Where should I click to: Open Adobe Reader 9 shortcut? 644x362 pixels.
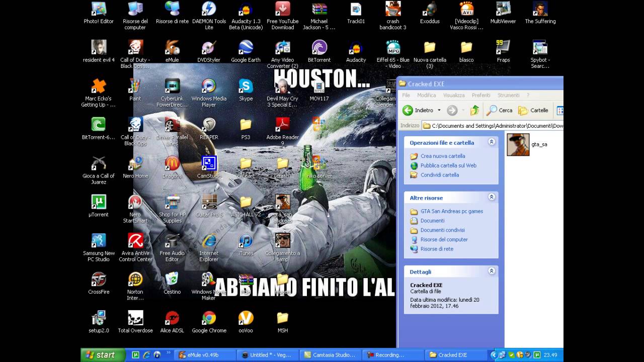[282, 125]
